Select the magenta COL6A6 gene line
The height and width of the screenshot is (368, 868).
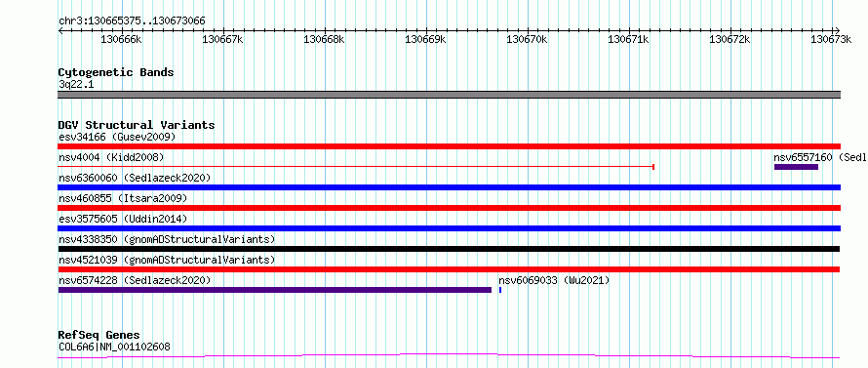point(449,356)
